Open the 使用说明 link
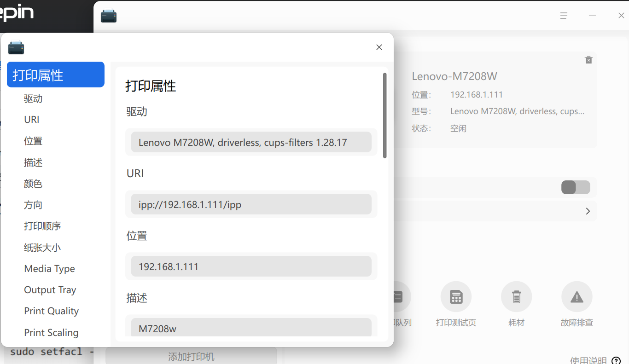This screenshot has width=629, height=364. (x=588, y=361)
